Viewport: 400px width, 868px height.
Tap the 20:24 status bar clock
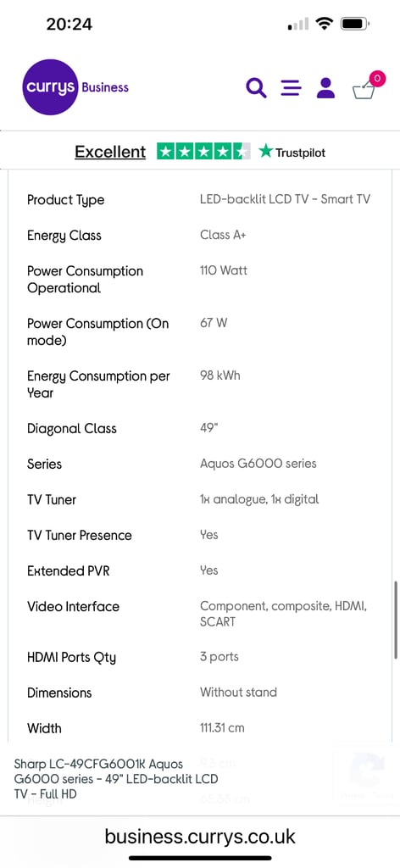pos(69,24)
